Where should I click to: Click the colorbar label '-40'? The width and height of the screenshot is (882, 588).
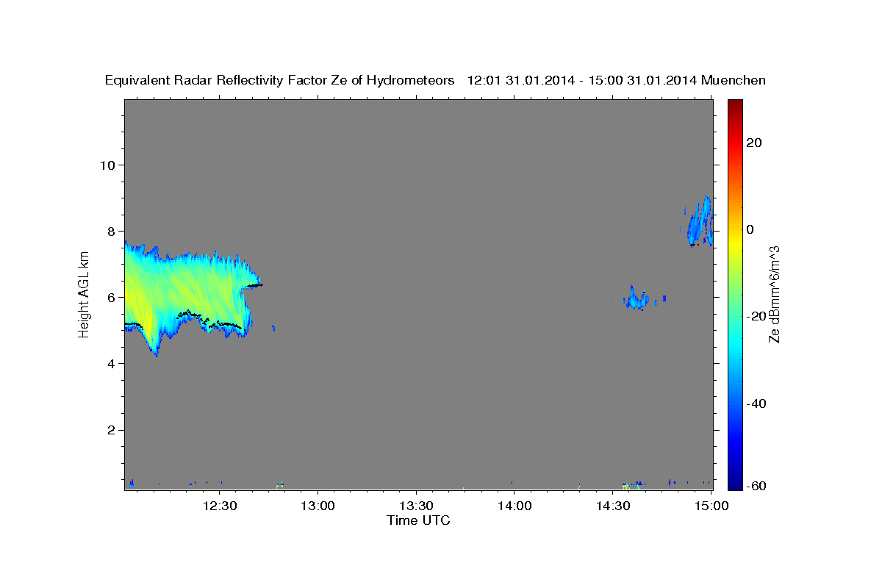756,404
